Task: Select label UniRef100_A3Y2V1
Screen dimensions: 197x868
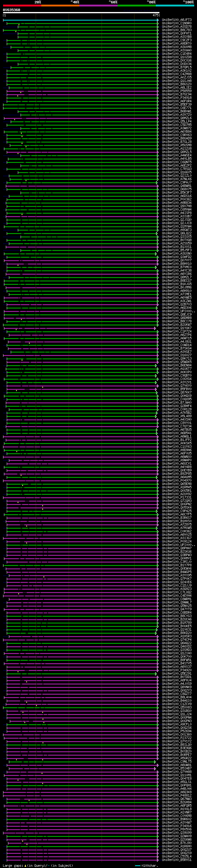Action: coord(177,382)
